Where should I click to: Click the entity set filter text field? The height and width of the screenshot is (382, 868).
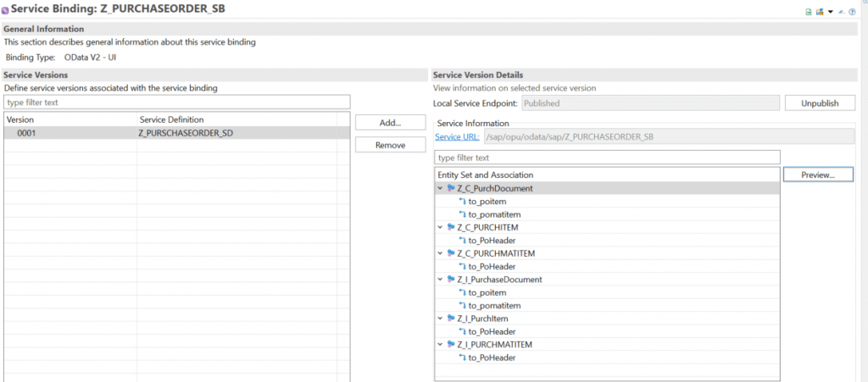tap(607, 157)
